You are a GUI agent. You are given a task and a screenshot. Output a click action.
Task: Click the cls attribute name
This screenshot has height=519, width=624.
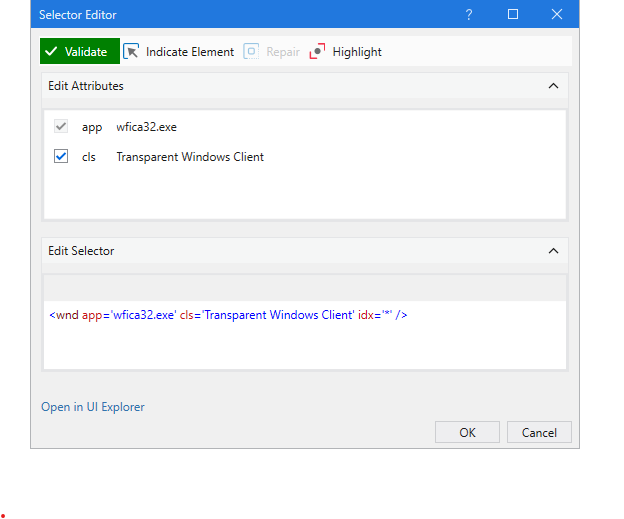click(88, 157)
